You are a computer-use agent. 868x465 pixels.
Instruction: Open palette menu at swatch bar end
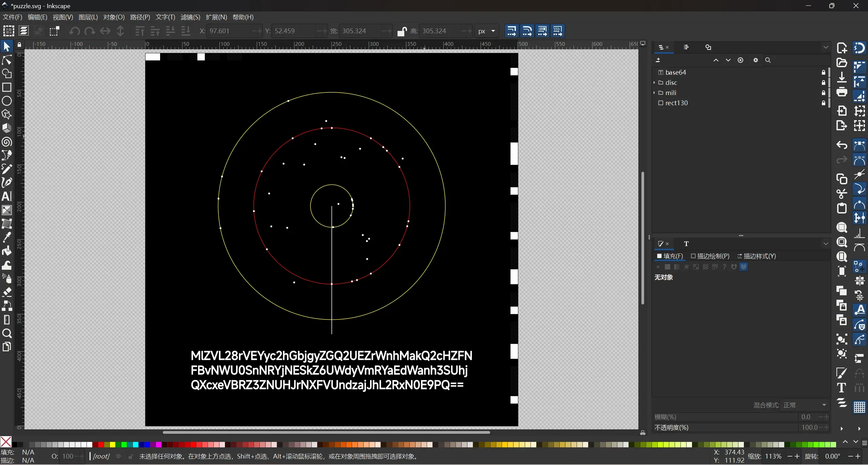pyautogui.click(x=864, y=443)
